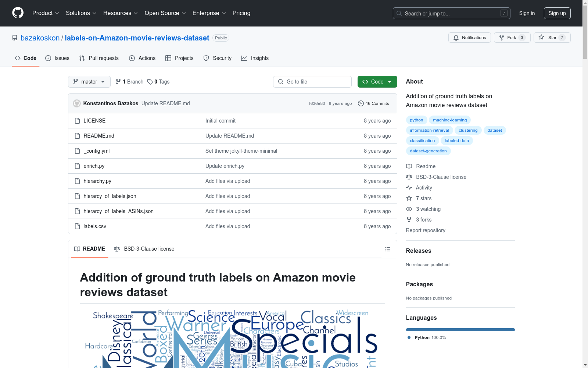
Task: Star this repository
Action: (552, 38)
